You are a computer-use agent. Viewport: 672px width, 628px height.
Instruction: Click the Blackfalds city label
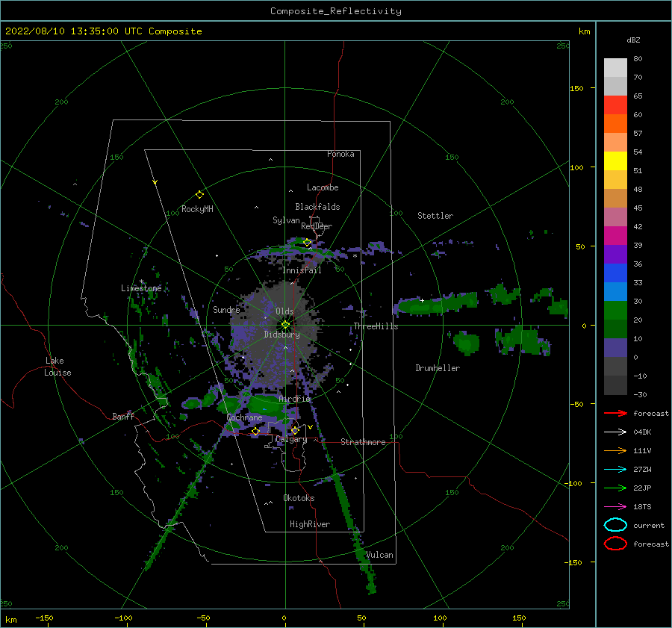click(317, 207)
